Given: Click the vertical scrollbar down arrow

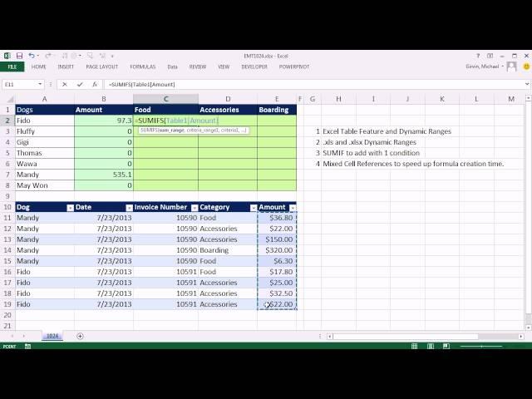Looking at the screenshot, I should pos(529,328).
